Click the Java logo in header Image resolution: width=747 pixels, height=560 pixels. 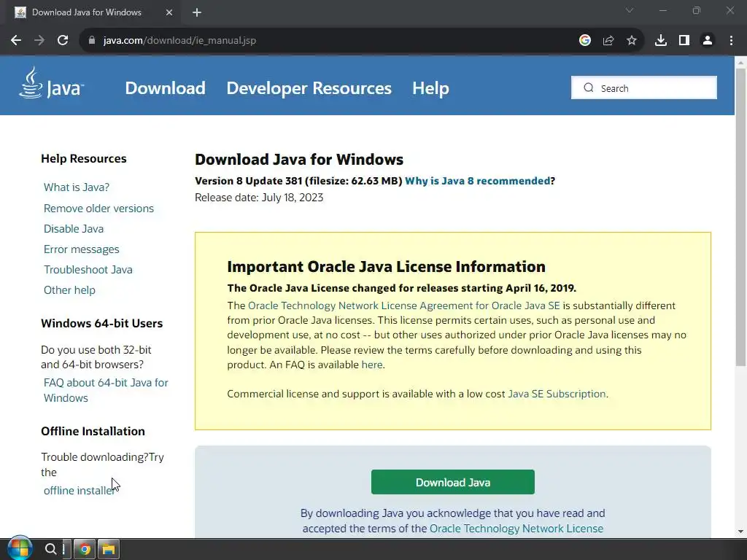(52, 83)
